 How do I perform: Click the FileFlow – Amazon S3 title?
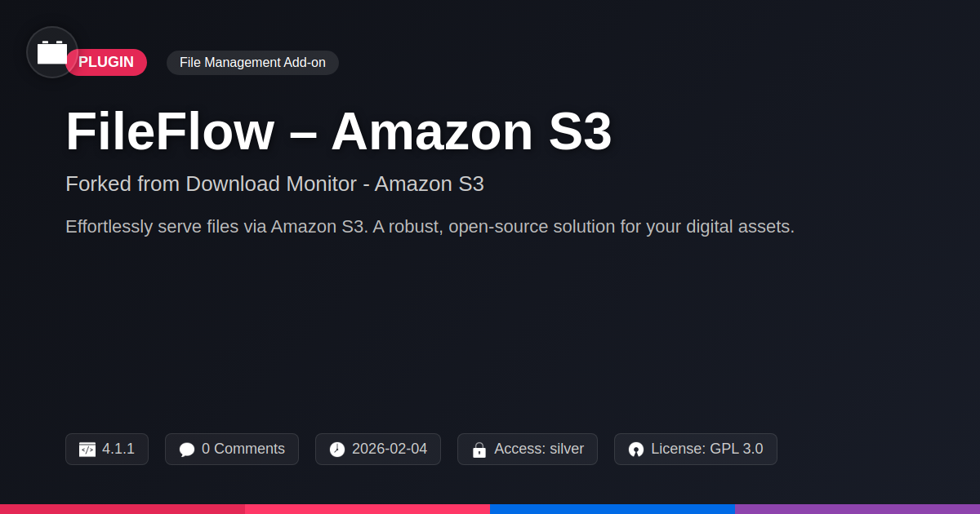[338, 131]
